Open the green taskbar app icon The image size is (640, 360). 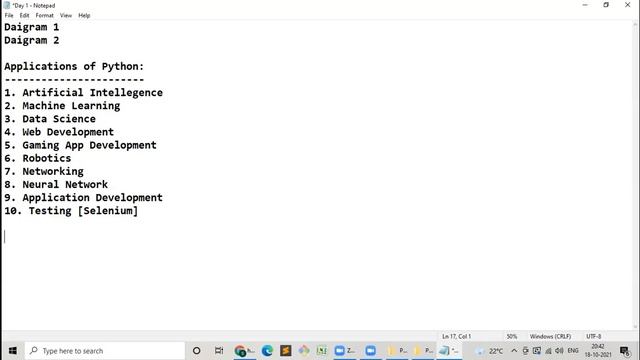click(322, 351)
